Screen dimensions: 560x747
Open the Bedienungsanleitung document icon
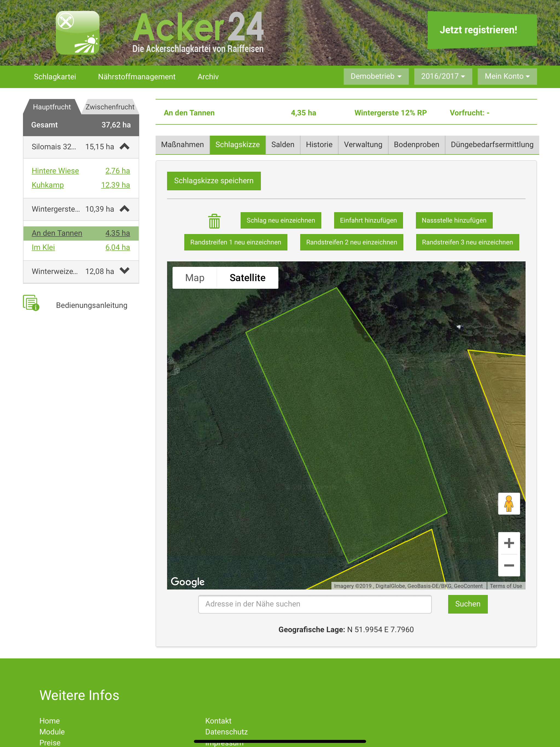tap(31, 303)
